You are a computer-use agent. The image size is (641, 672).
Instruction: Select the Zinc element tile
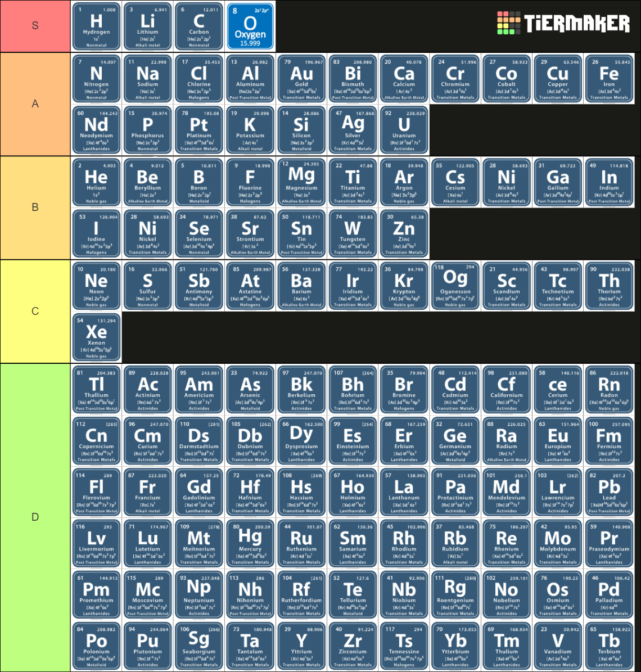(x=404, y=234)
